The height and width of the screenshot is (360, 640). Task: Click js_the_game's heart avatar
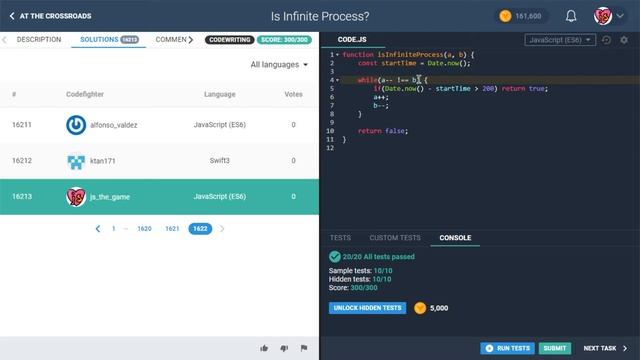(76, 197)
